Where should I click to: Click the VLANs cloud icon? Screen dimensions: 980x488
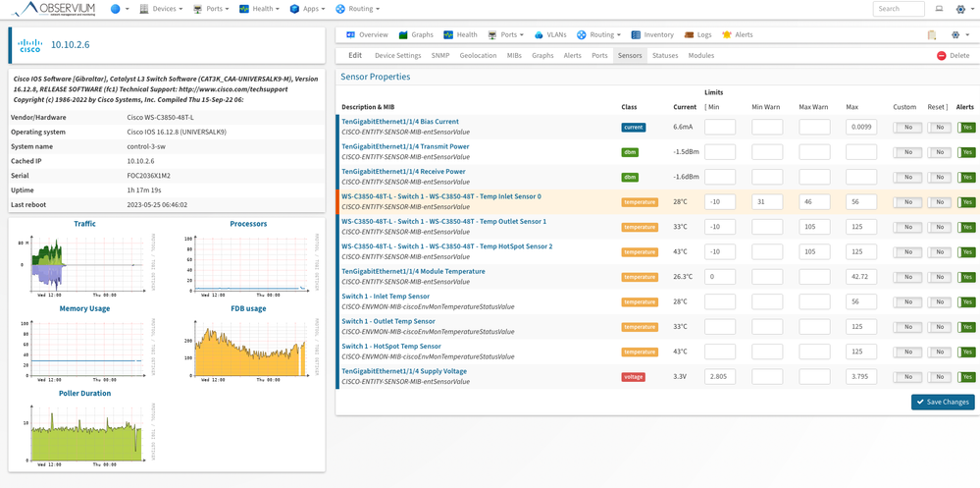540,35
